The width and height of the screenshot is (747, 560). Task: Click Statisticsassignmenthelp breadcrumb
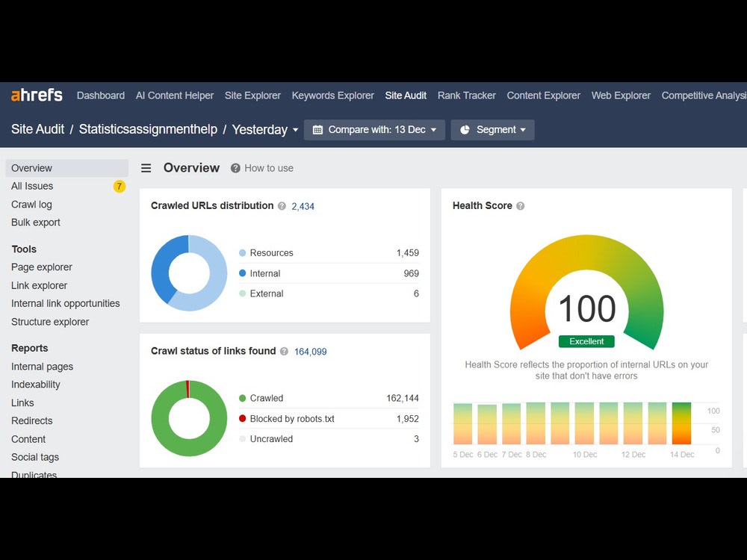(148, 129)
